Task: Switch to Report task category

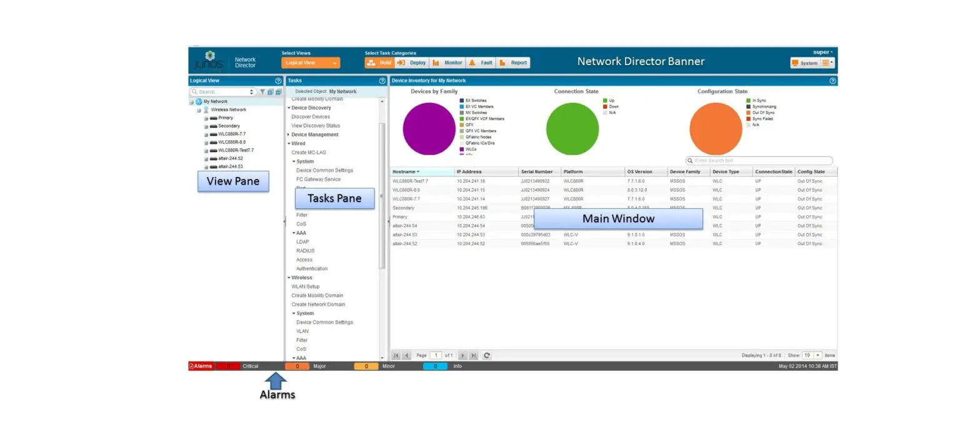Action: tap(513, 63)
